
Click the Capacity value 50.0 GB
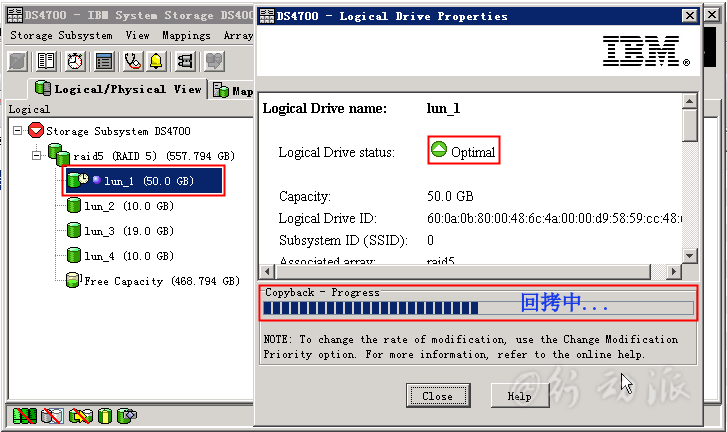pyautogui.click(x=450, y=196)
